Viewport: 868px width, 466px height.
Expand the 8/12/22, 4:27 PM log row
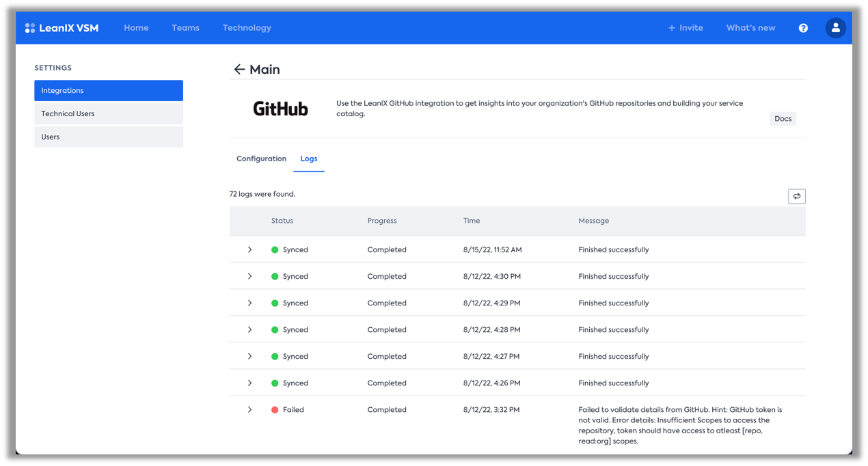[249, 357]
